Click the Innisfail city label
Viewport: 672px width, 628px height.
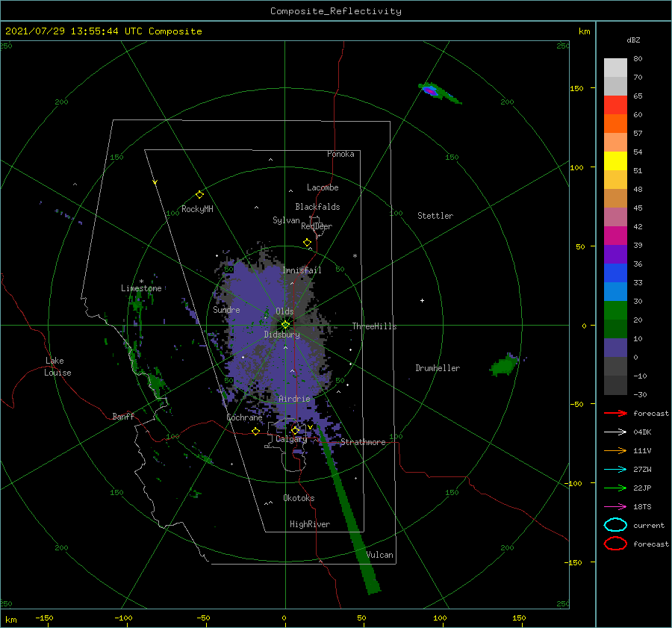tap(302, 270)
